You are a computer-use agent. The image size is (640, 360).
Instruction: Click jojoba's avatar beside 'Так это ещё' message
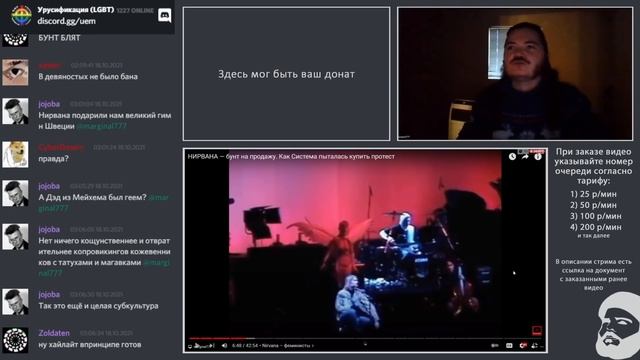pos(15,302)
